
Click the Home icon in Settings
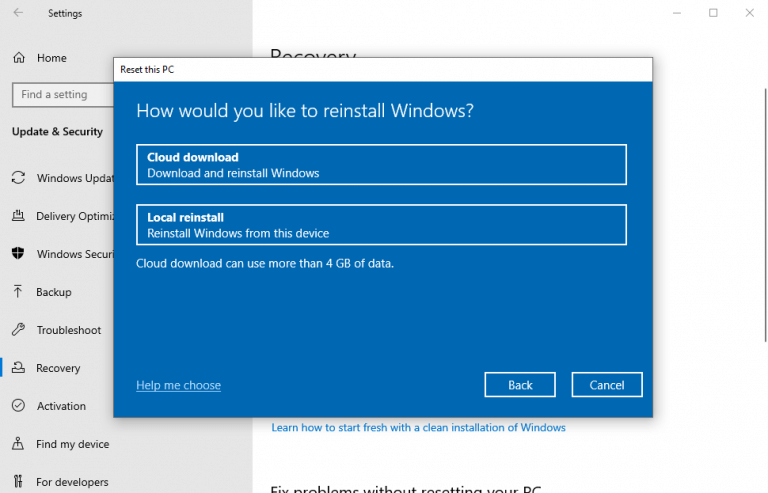[x=19, y=58]
